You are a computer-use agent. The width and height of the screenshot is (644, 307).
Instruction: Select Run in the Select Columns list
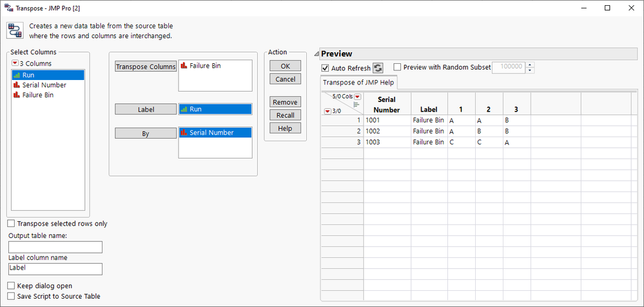tap(48, 75)
